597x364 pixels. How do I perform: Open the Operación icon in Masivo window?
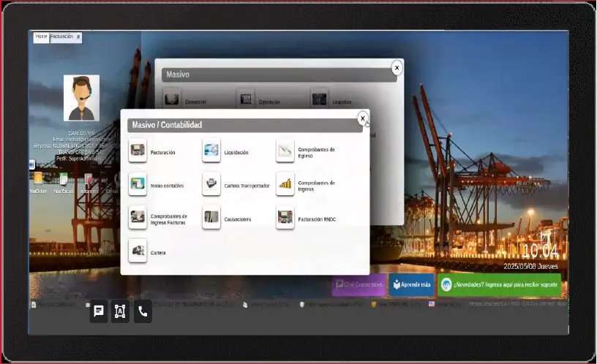tap(246, 99)
